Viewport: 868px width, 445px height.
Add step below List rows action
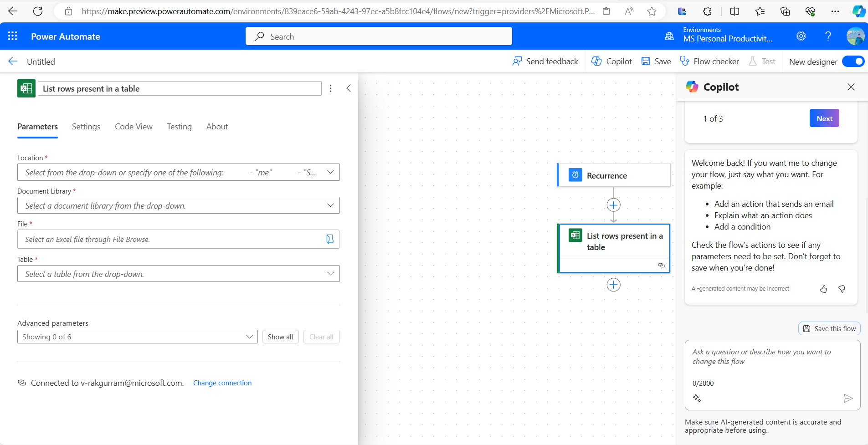(x=614, y=285)
